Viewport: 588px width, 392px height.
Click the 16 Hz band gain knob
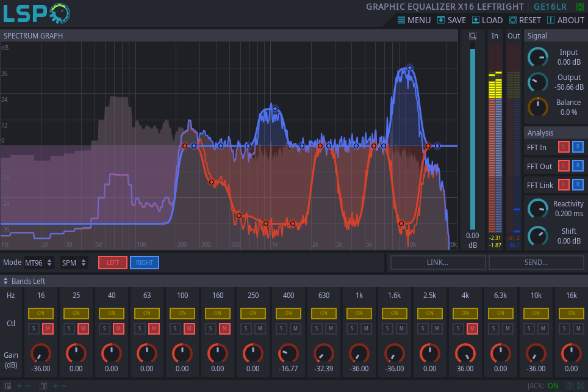40,354
